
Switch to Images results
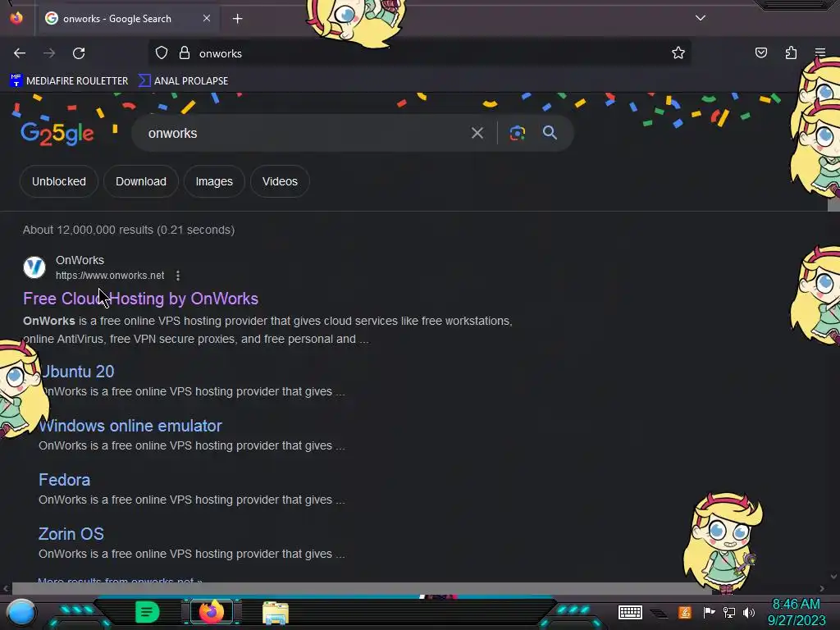point(214,181)
